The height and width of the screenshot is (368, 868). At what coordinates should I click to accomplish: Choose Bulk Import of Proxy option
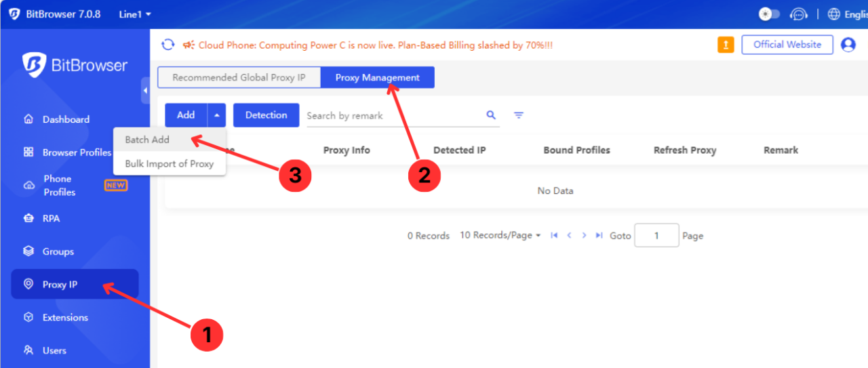click(x=170, y=163)
